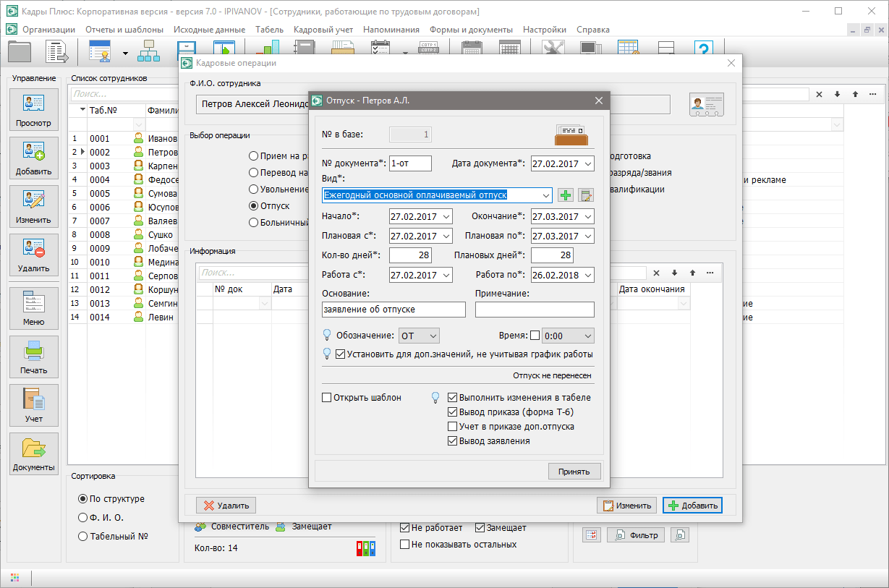Viewport: 889px width, 588px height.
Task: Expand the Вид vacation type dropdown
Action: point(545,195)
